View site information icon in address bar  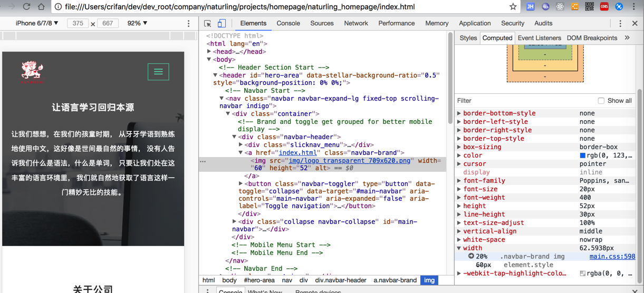[x=59, y=7]
